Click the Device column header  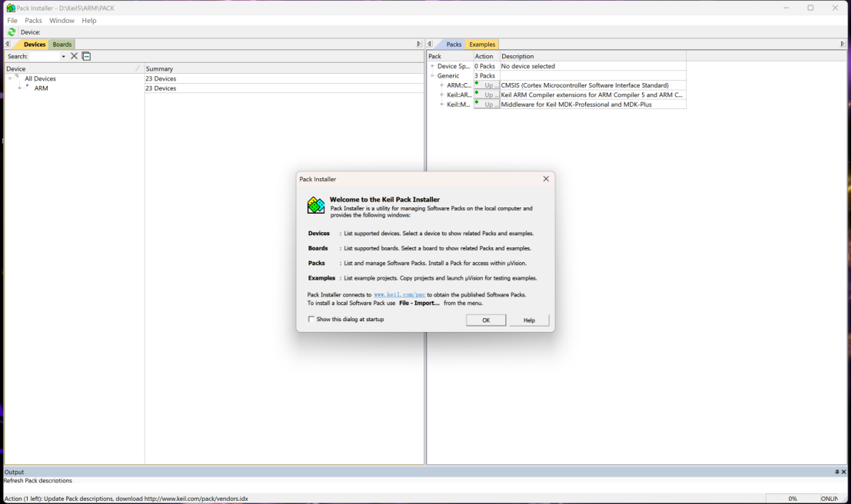pyautogui.click(x=73, y=69)
